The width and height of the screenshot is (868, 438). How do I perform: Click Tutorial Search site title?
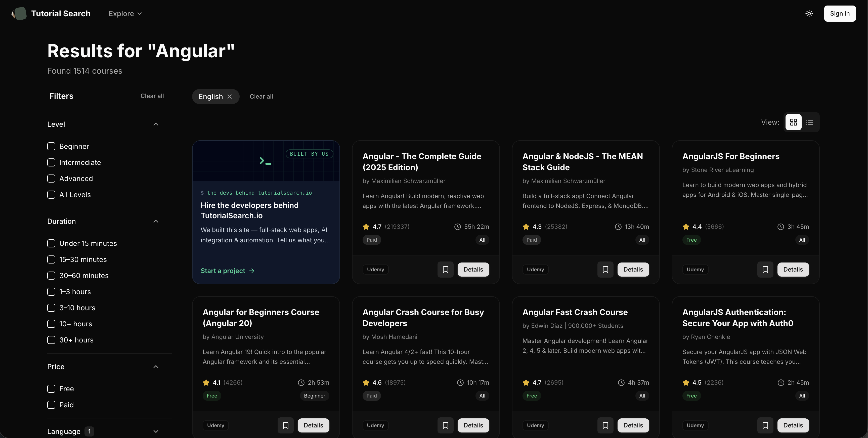(61, 14)
